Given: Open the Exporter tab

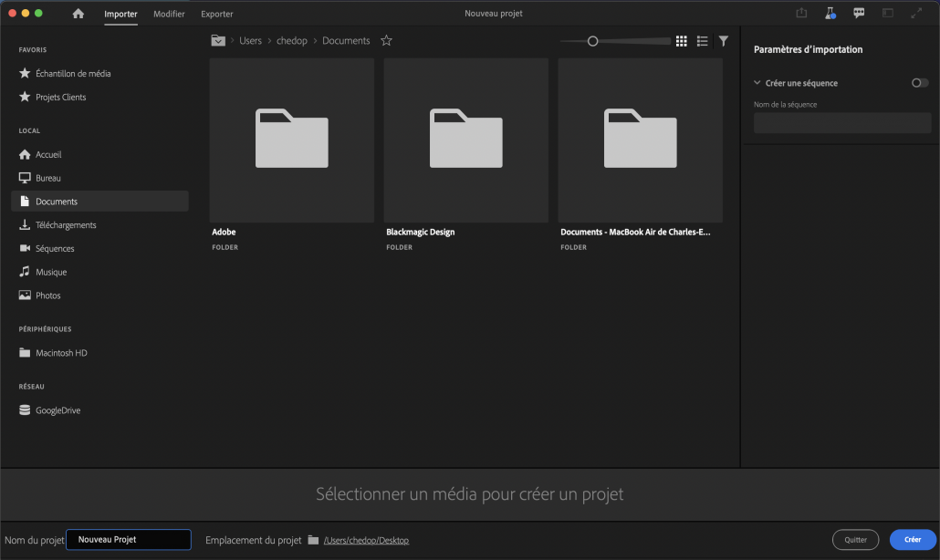Looking at the screenshot, I should 217,14.
